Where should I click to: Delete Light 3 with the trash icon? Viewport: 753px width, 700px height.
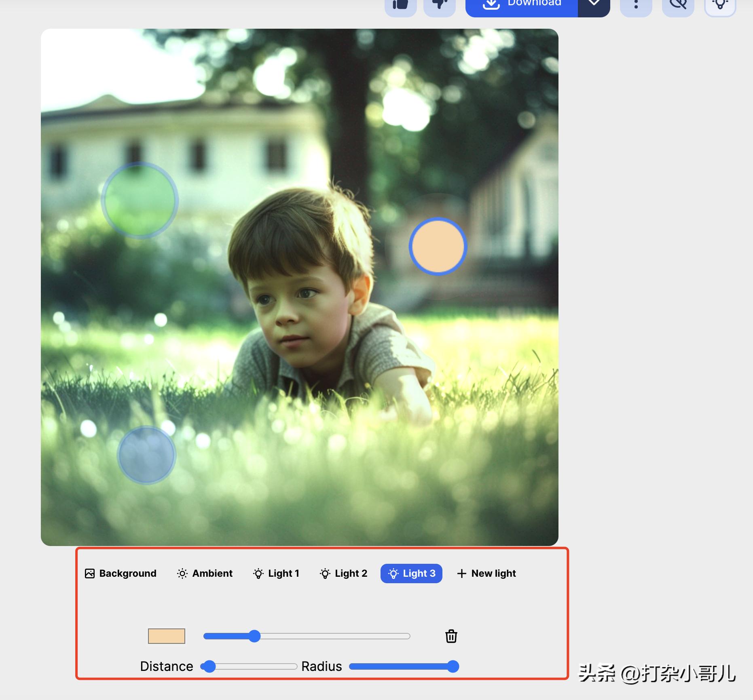[x=451, y=636]
